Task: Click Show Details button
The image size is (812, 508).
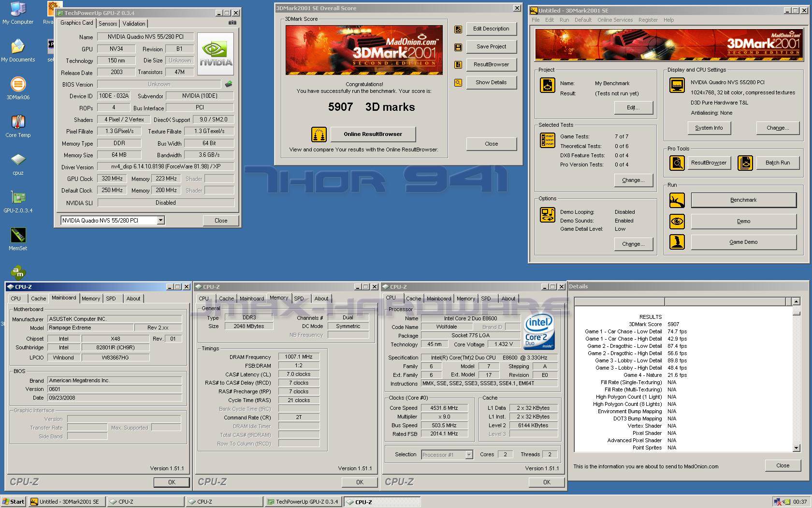Action: tap(491, 83)
